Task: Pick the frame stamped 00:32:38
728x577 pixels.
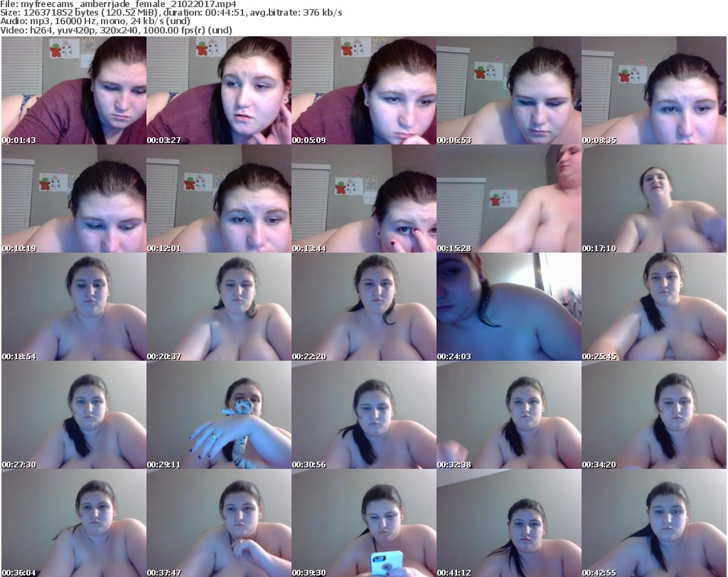Action: pos(509,415)
